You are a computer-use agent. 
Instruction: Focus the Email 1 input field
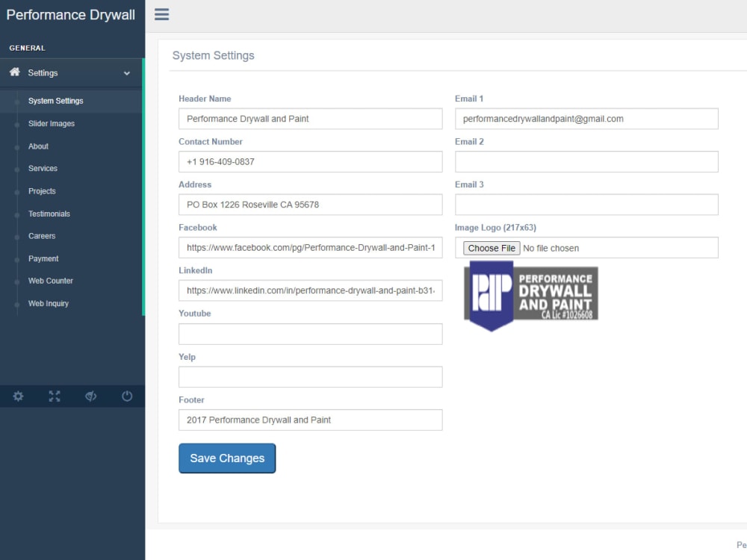pyautogui.click(x=586, y=119)
